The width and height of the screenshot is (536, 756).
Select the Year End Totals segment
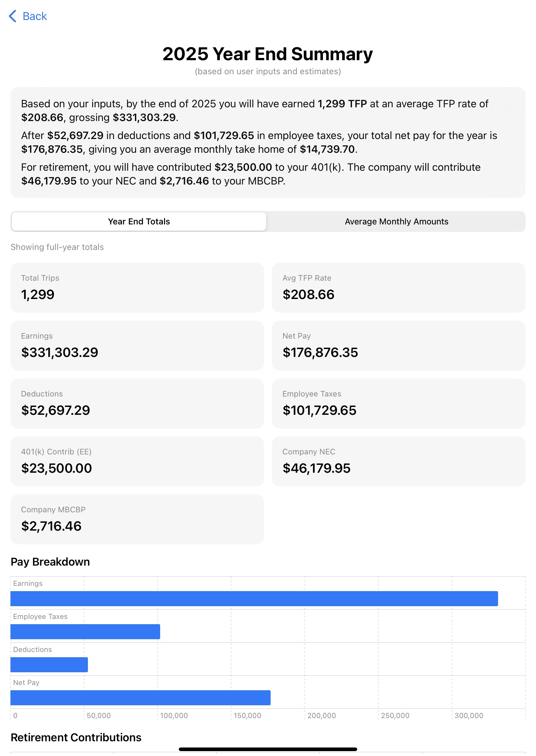click(139, 221)
